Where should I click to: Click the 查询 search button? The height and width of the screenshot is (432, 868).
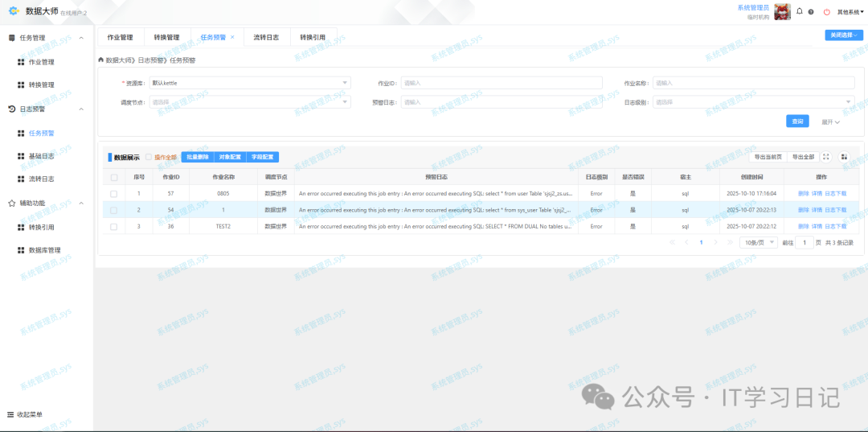pyautogui.click(x=798, y=121)
